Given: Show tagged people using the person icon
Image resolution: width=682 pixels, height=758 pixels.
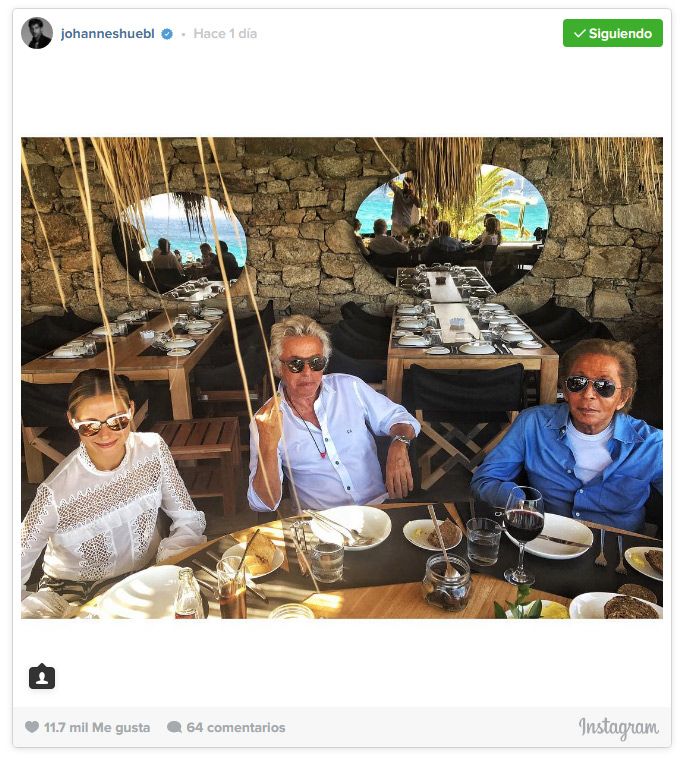Looking at the screenshot, I should pos(42,676).
